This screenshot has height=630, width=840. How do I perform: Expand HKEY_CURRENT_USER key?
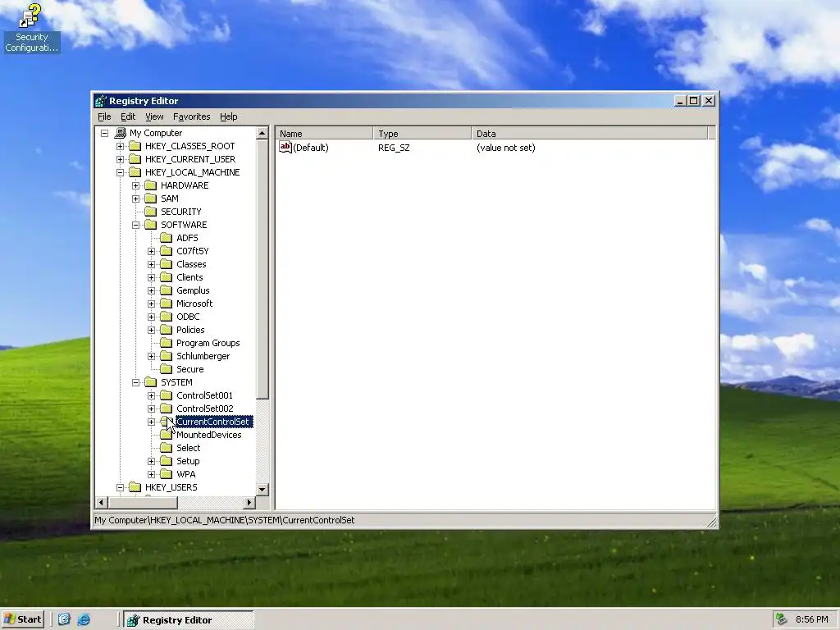120,159
